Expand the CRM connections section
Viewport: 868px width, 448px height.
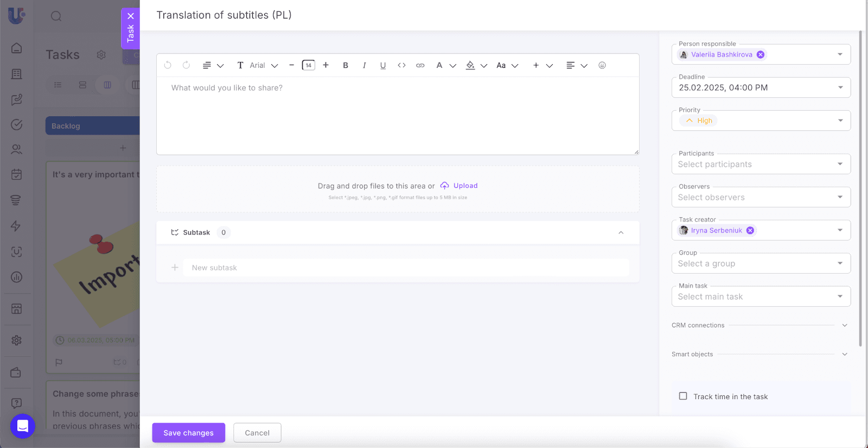pyautogui.click(x=844, y=325)
